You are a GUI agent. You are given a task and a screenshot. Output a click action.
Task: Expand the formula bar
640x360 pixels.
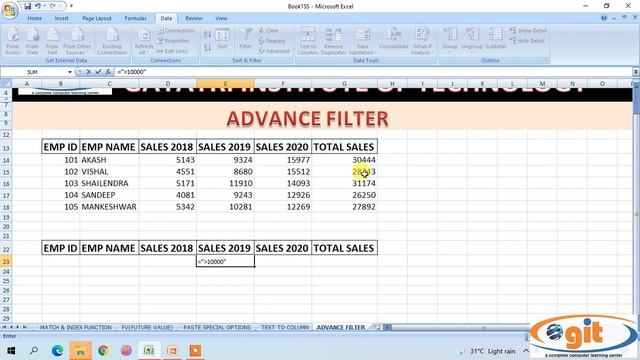(x=636, y=72)
